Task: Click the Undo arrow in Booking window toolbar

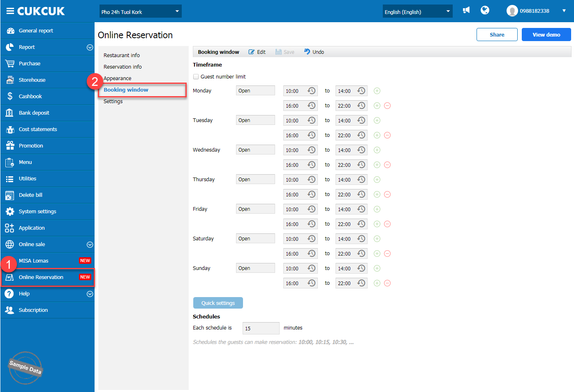Action: pos(307,52)
